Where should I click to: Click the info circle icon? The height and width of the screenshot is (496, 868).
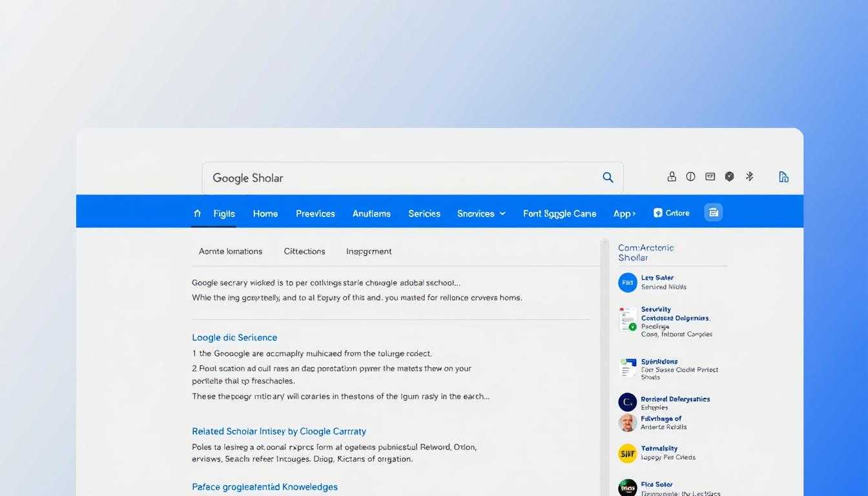(x=691, y=176)
